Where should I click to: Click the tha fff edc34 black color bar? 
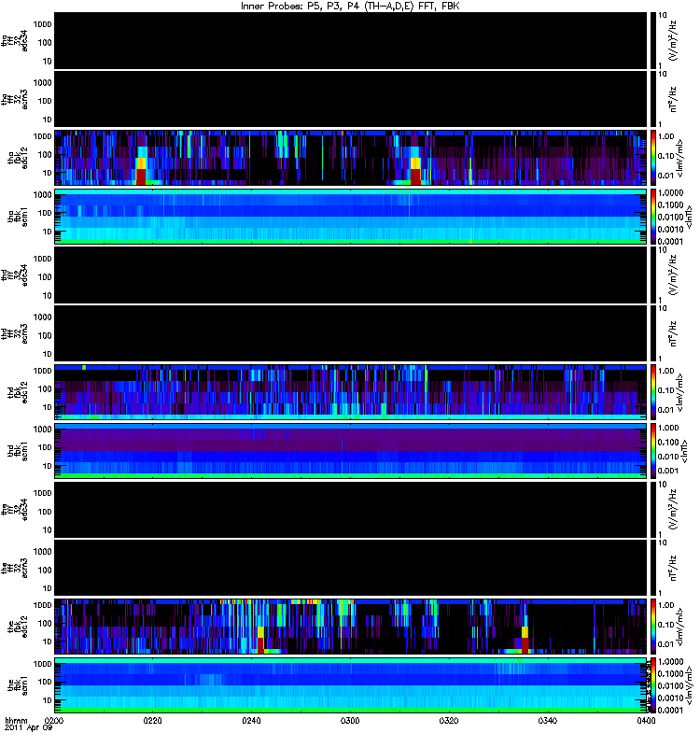(x=653, y=41)
